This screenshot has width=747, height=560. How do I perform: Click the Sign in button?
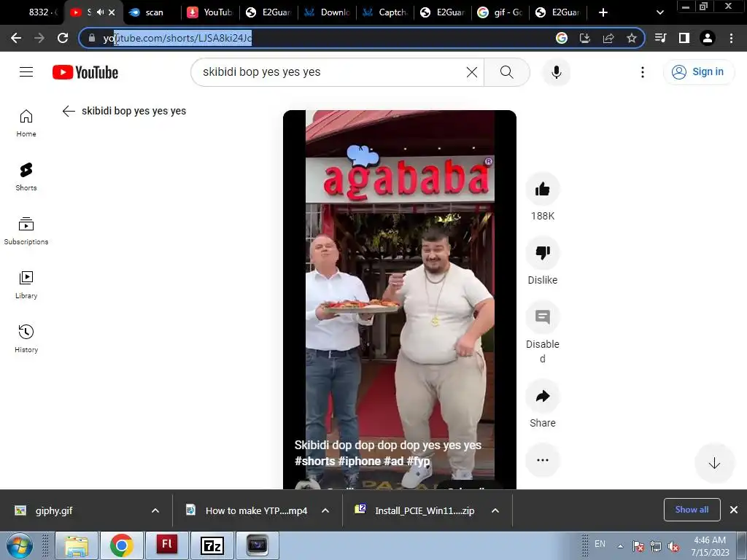[x=698, y=72]
